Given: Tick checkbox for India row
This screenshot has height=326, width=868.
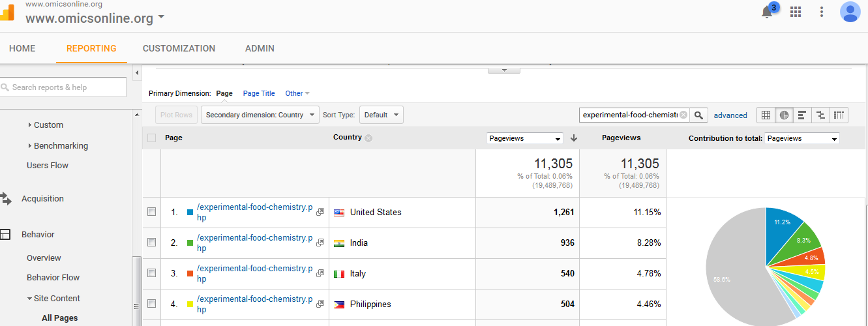Looking at the screenshot, I should [x=152, y=243].
